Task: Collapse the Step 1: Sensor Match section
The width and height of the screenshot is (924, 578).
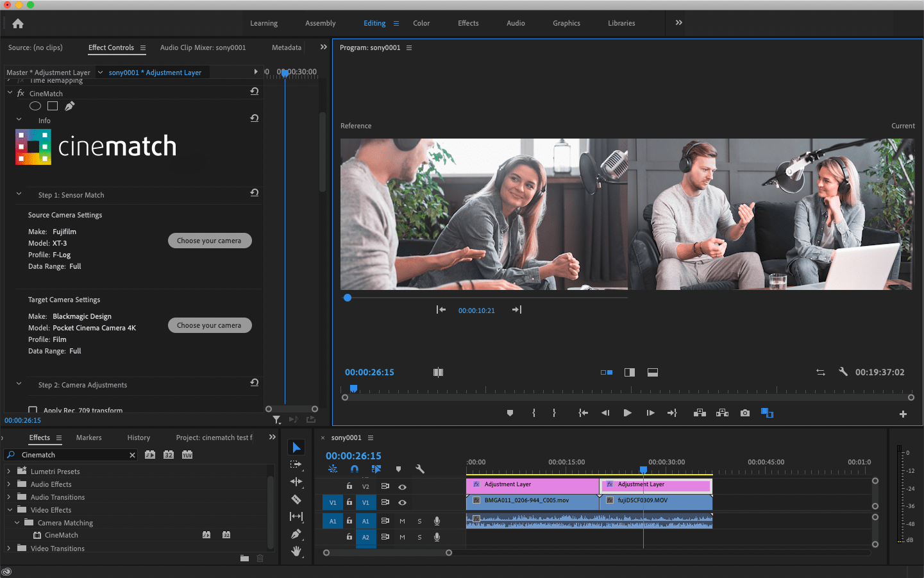Action: coord(19,195)
